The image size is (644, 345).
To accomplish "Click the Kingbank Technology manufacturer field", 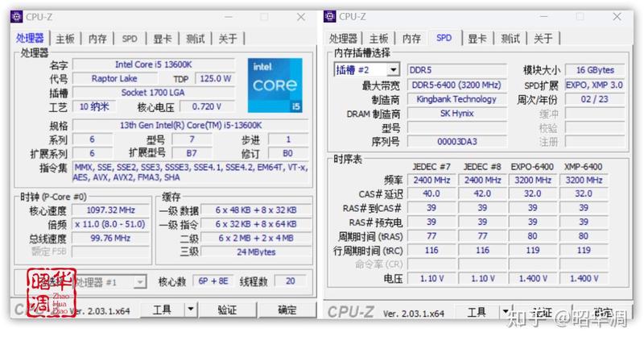I will (456, 99).
